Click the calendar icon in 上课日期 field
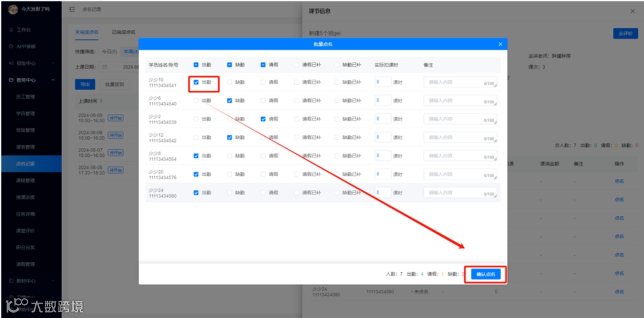 tap(105, 67)
